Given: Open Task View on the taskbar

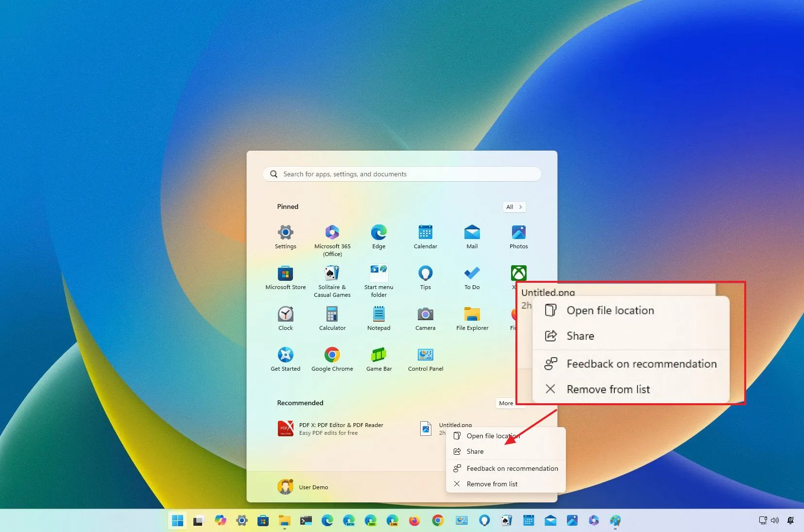Looking at the screenshot, I should [198, 521].
